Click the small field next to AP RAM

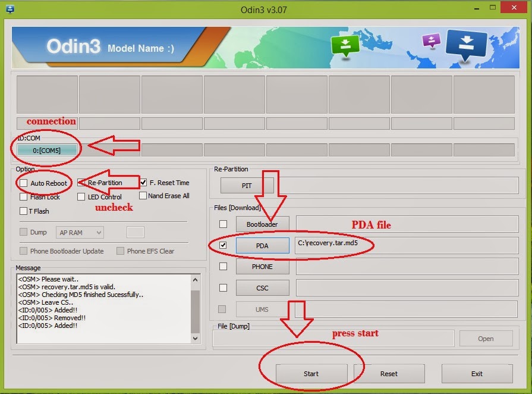click(136, 232)
